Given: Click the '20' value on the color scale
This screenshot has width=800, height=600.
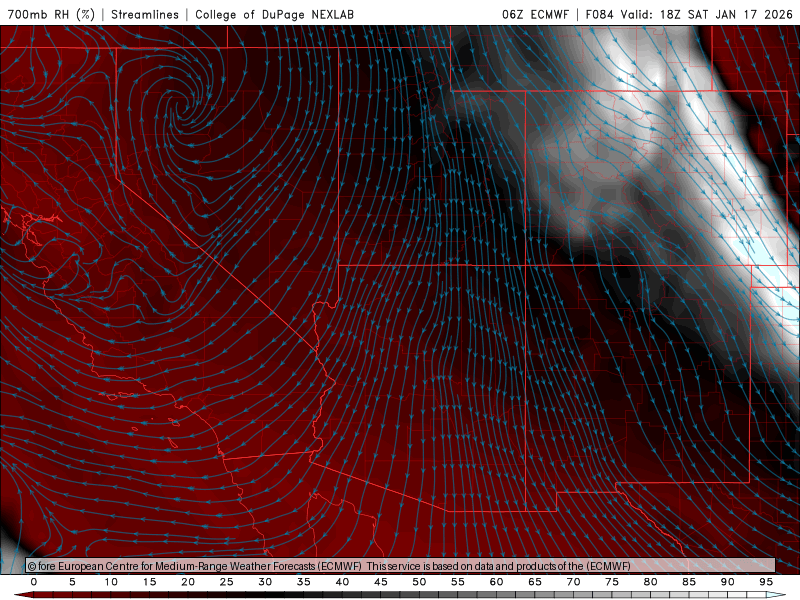Looking at the screenshot, I should pyautogui.click(x=188, y=582).
